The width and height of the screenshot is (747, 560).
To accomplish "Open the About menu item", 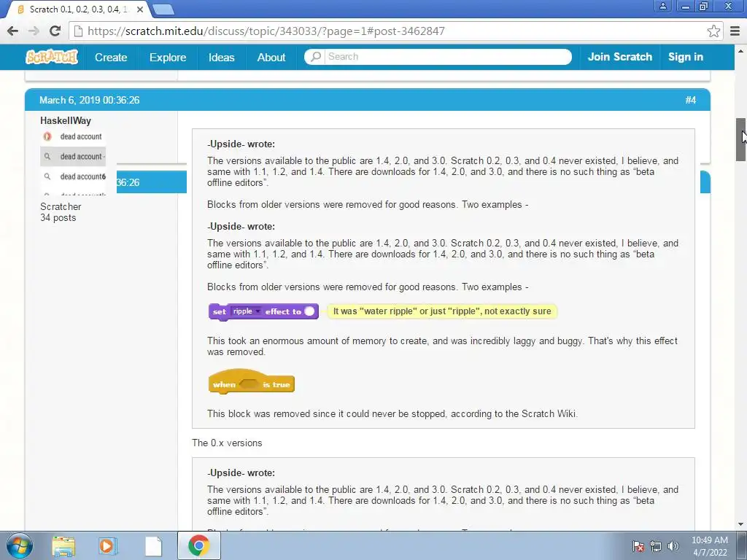I will [271, 57].
